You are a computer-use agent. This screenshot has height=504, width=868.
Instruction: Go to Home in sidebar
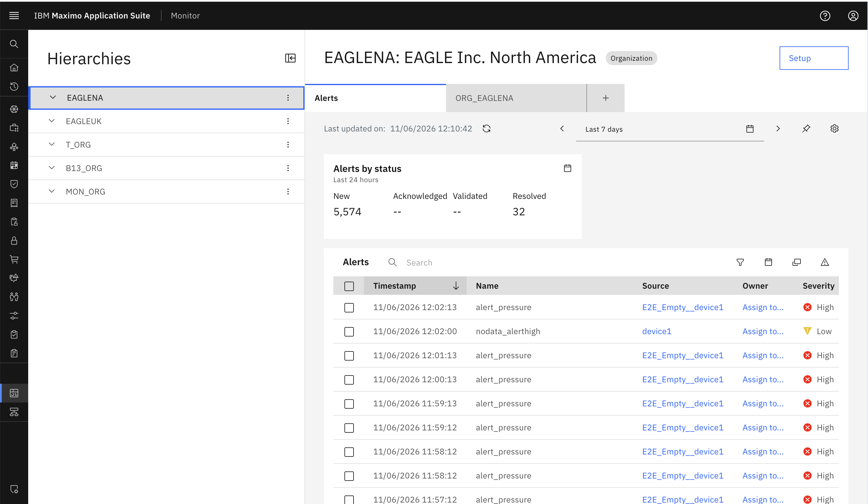coord(14,67)
